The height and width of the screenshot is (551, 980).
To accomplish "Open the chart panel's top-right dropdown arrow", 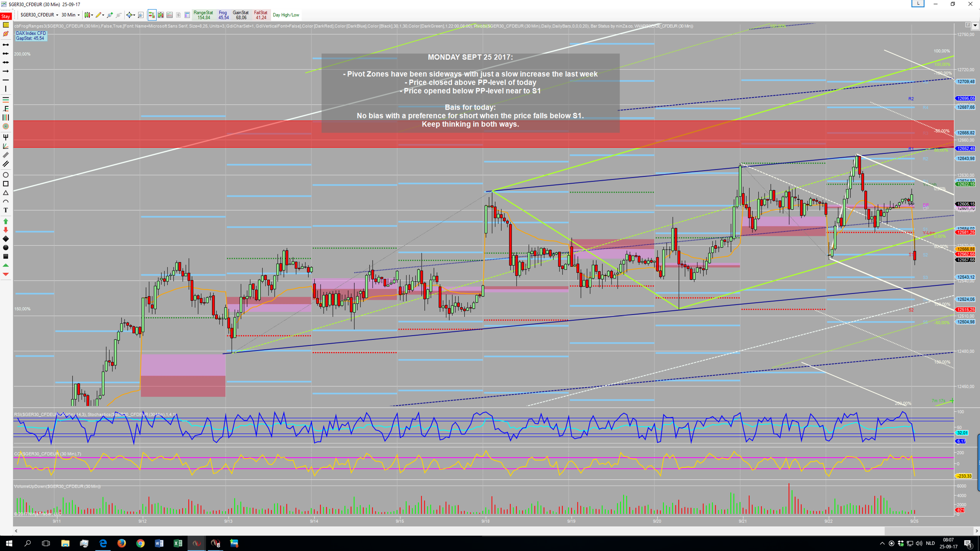I will pos(975,26).
